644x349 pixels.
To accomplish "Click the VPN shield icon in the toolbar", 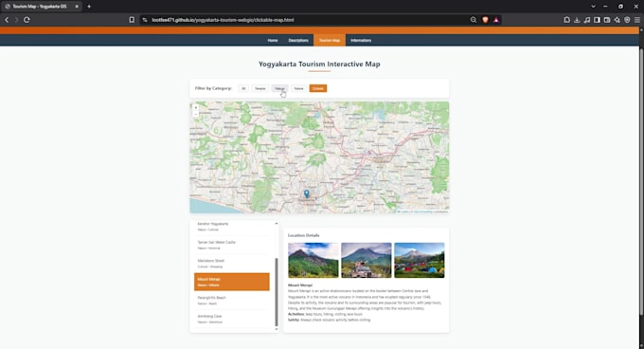I will point(627,20).
